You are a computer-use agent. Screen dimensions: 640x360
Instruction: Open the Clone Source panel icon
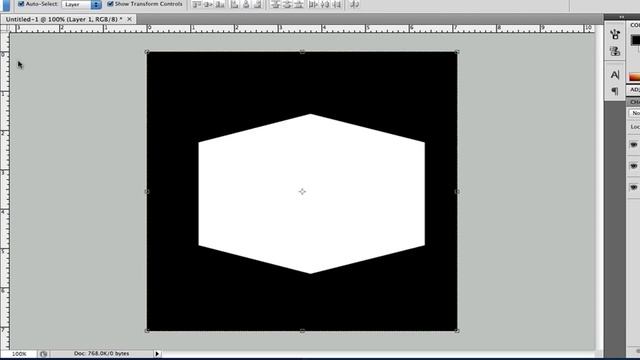point(615,51)
